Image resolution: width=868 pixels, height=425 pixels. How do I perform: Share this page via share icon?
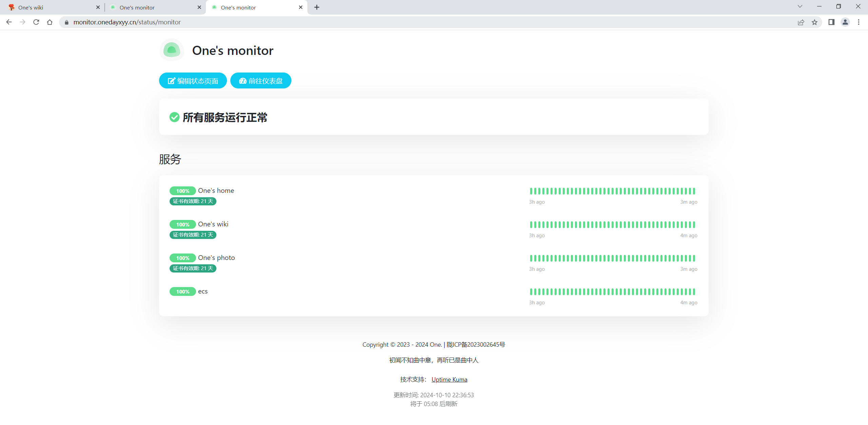(x=801, y=22)
